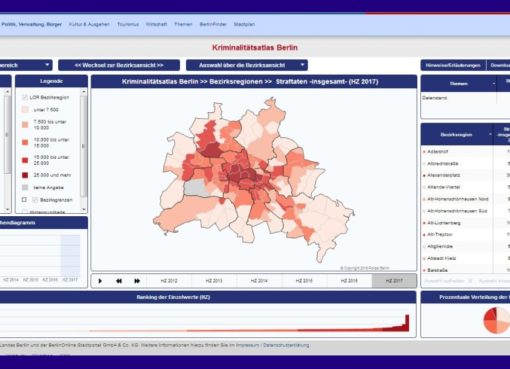The height and width of the screenshot is (369, 510).
Task: Start the timeline play animation
Action: tap(100, 281)
